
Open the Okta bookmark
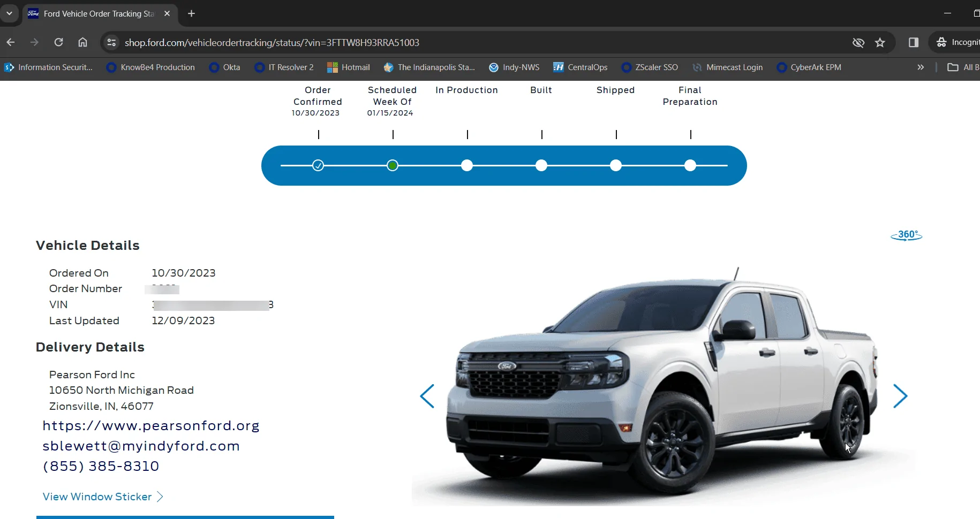[225, 67]
